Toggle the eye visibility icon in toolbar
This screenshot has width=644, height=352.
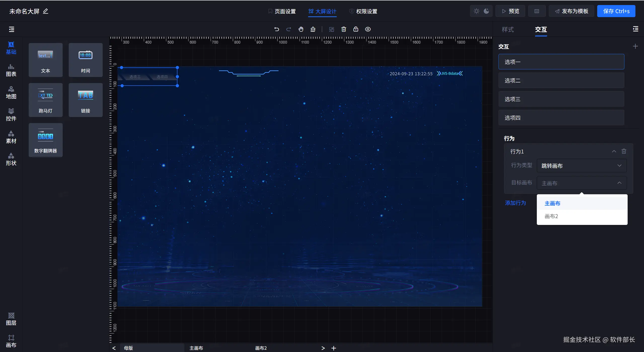click(x=368, y=29)
